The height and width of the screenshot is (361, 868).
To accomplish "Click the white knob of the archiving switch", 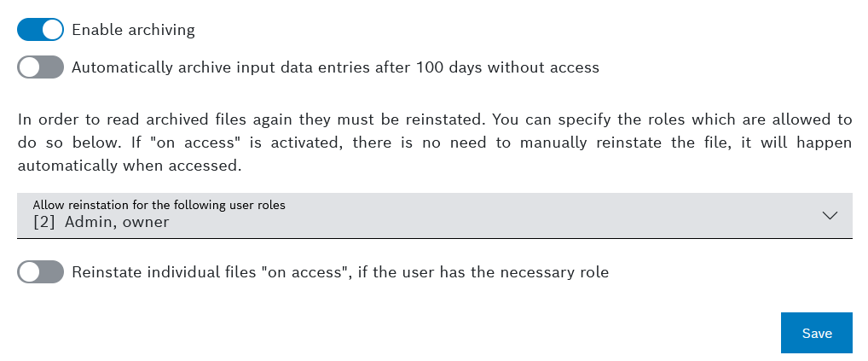I will (52, 30).
